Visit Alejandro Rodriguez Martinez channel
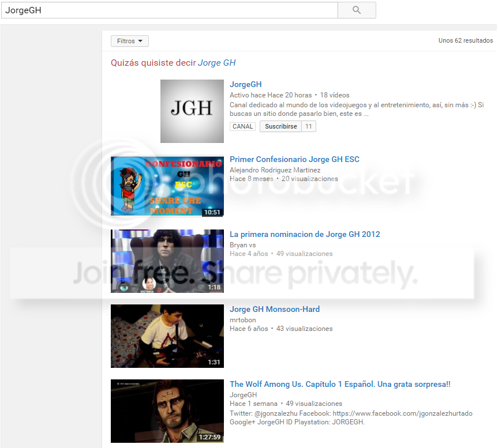The image size is (498, 448). pos(275,170)
